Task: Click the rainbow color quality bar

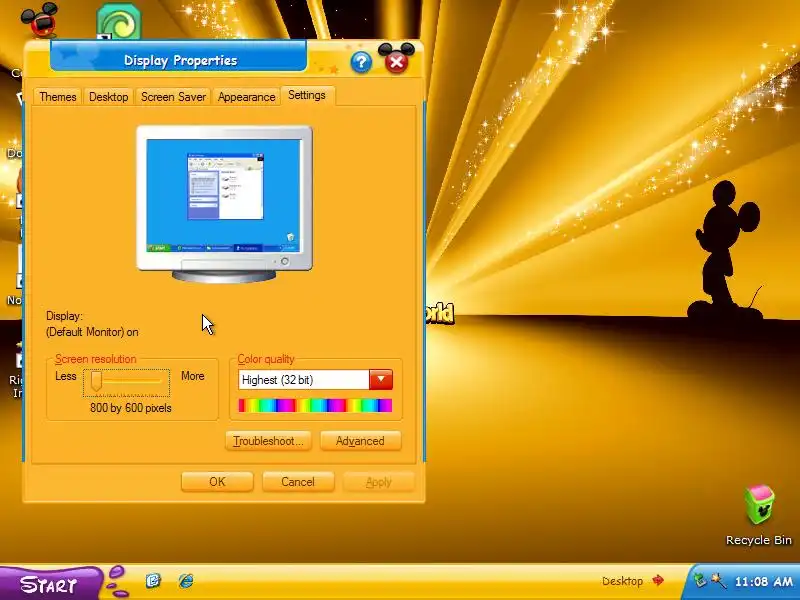Action: click(x=315, y=405)
